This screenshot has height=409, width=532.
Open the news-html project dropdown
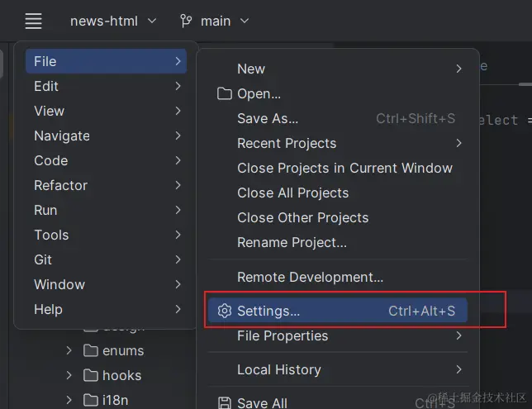coord(113,21)
